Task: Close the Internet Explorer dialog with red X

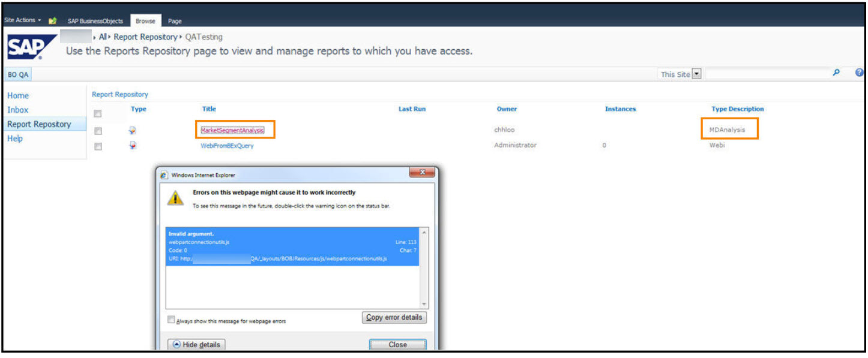Action: pos(422,173)
